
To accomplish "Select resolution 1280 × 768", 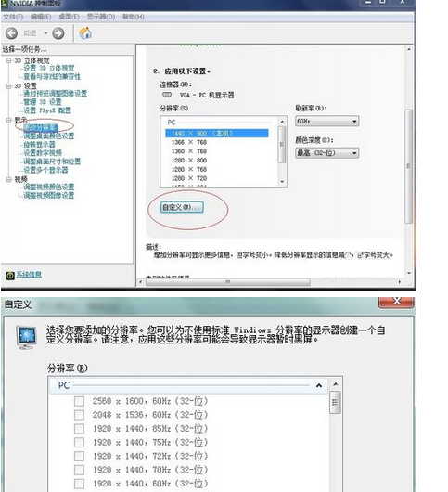I will [189, 170].
